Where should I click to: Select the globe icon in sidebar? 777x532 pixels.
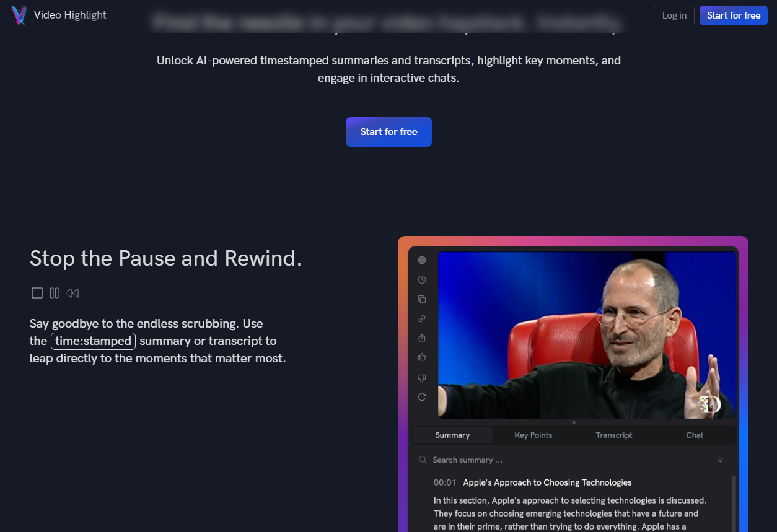coord(422,260)
